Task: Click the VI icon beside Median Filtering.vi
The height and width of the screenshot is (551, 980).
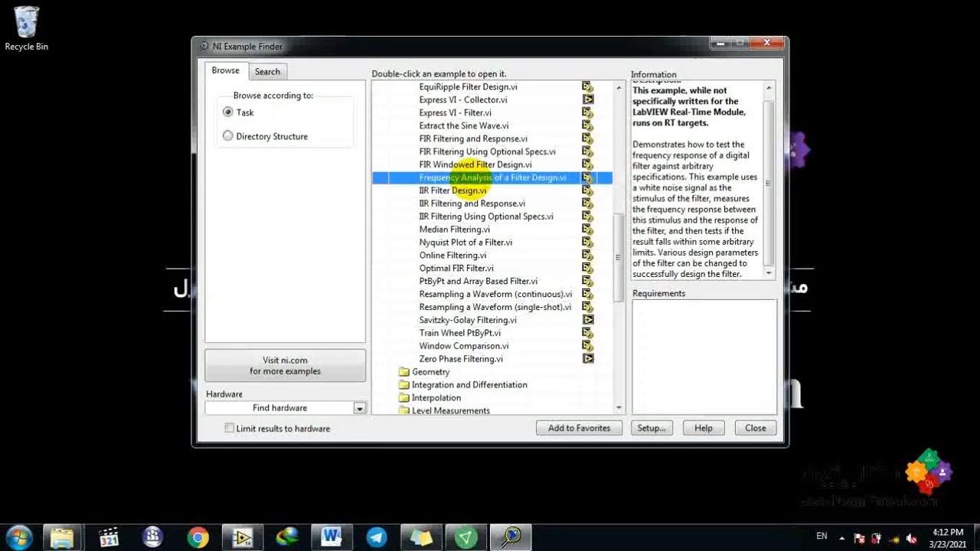Action: (x=587, y=230)
